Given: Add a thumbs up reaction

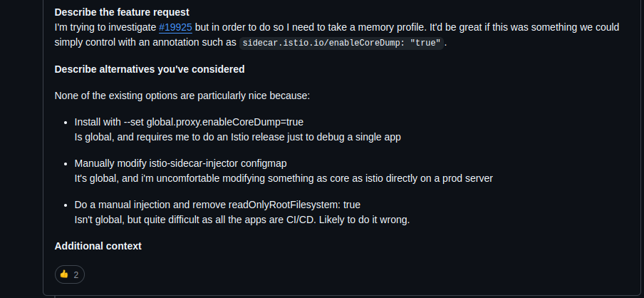Looking at the screenshot, I should pyautogui.click(x=70, y=274).
